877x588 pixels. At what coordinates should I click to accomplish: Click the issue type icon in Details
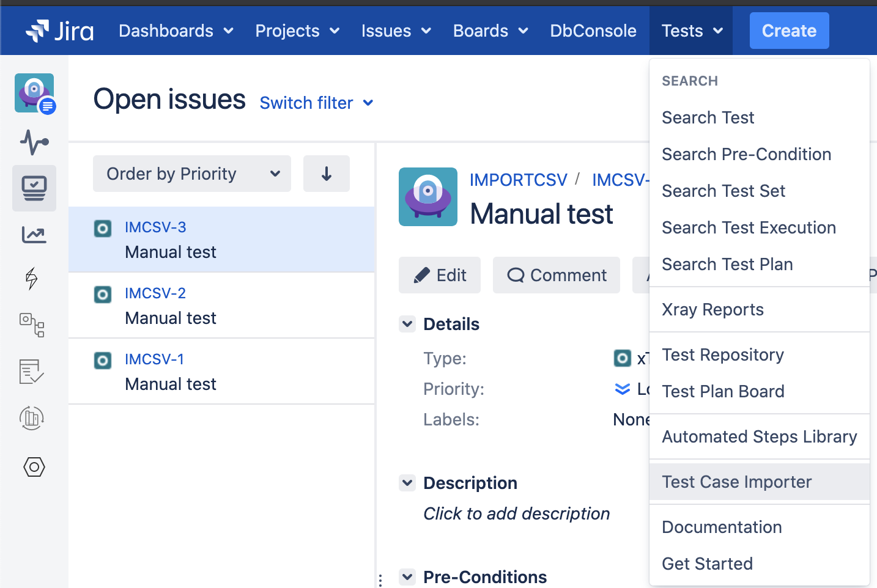(x=622, y=358)
